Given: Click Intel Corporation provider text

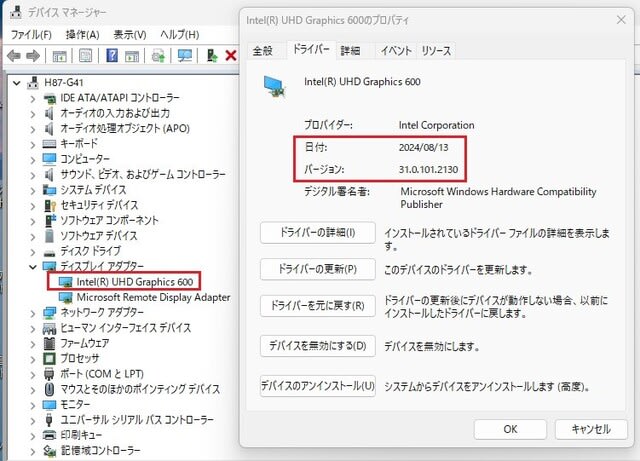Looking at the screenshot, I should (x=436, y=125).
